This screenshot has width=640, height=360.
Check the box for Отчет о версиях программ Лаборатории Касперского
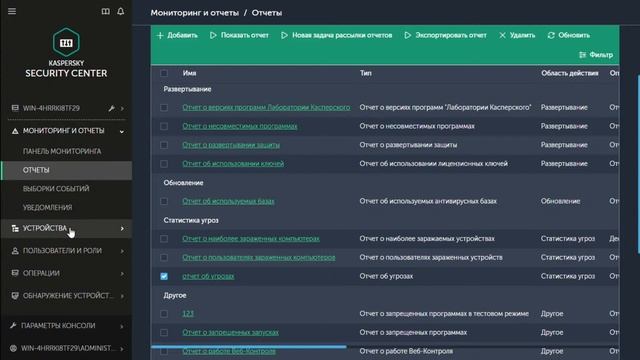point(164,107)
